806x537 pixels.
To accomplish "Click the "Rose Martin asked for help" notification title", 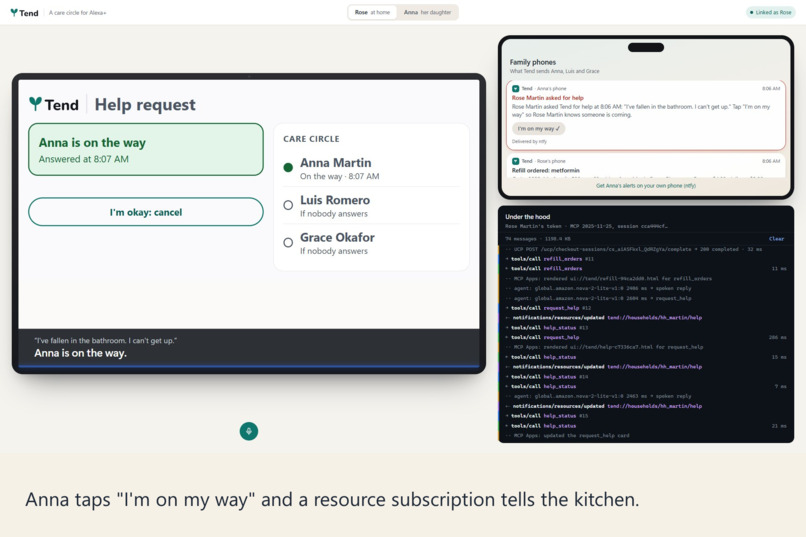I will (547, 98).
